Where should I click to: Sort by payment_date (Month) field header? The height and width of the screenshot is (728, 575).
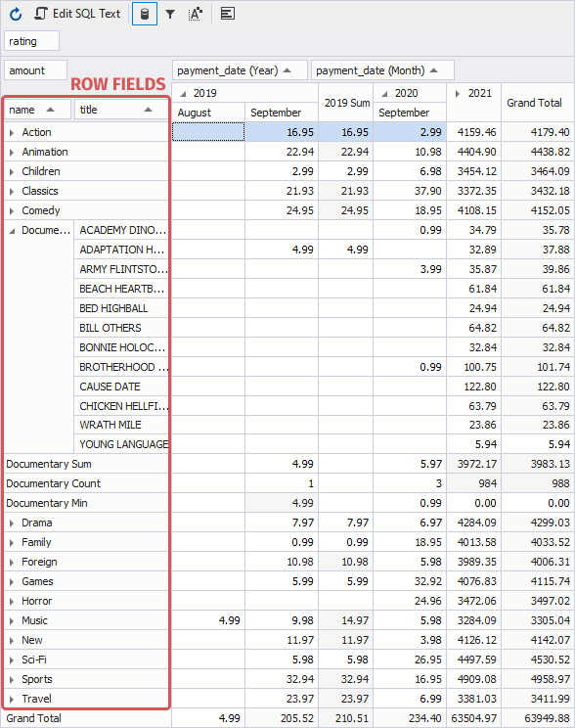tap(382, 70)
